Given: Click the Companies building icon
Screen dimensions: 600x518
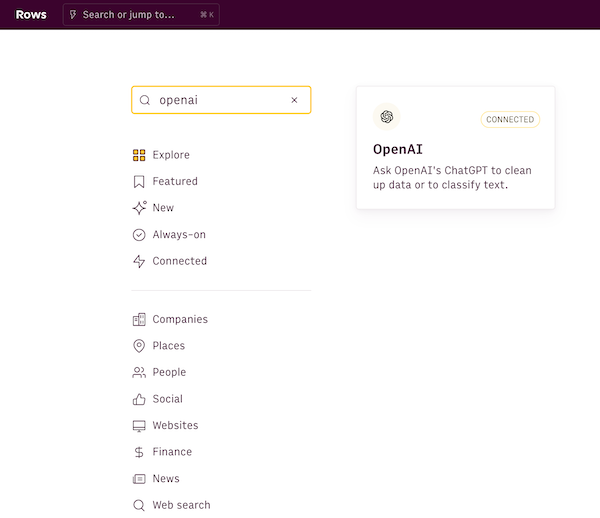Looking at the screenshot, I should tap(139, 319).
